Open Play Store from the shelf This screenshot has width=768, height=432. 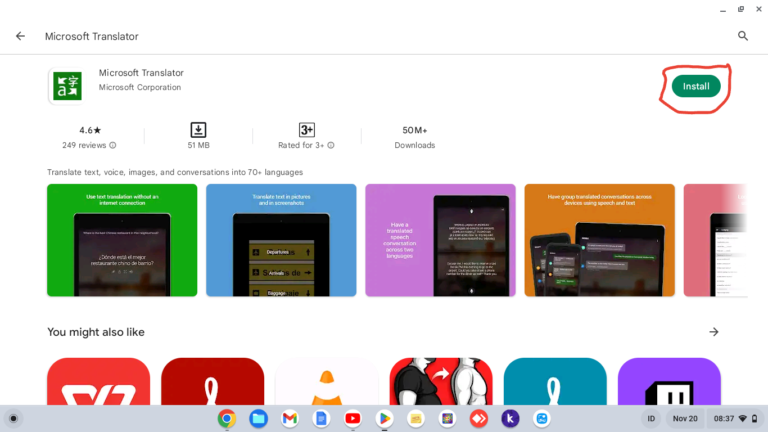tap(384, 419)
